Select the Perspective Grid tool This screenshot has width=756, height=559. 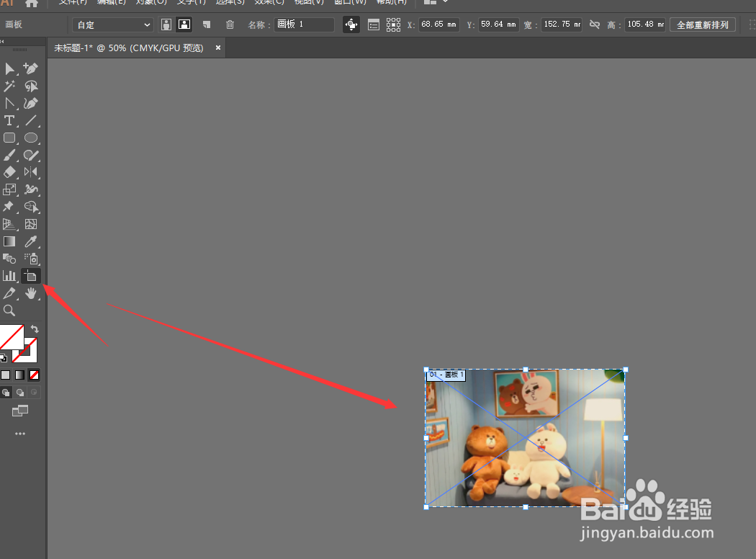click(9, 224)
